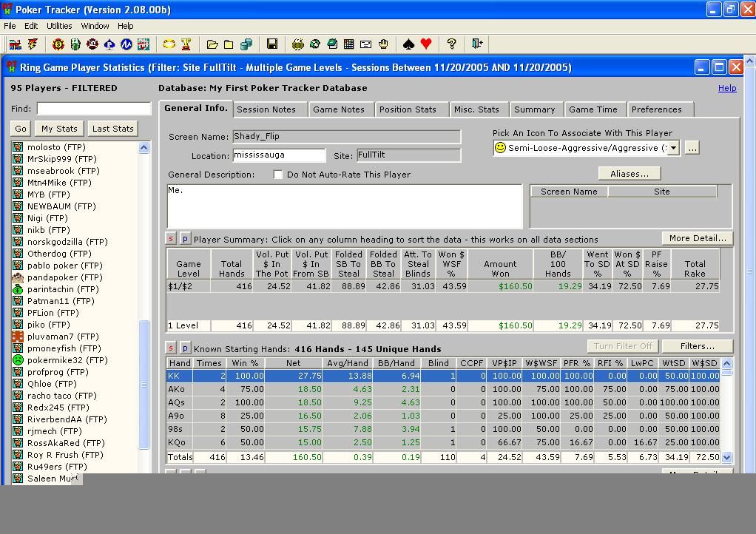756x534 pixels.
Task: Click the hand toolbar icon
Action: click(383, 44)
